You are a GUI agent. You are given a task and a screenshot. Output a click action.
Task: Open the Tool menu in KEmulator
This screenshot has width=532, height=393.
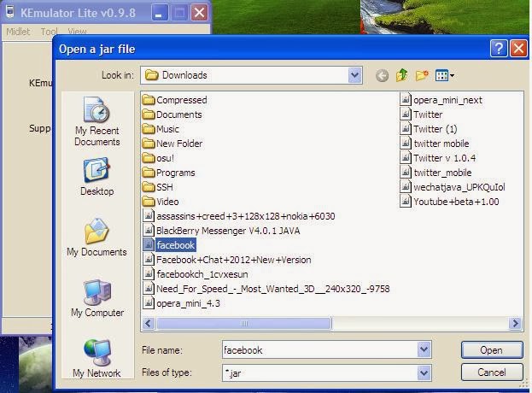click(x=49, y=32)
